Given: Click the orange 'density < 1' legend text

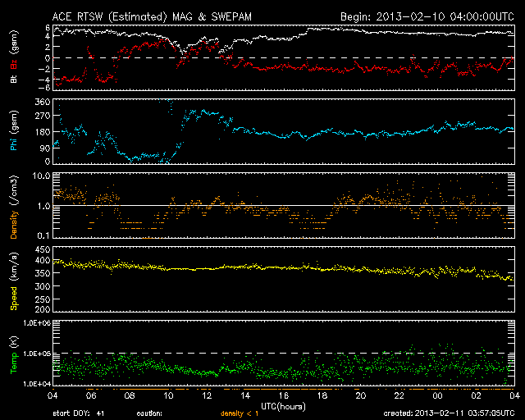Looking at the screenshot, I should point(240,413).
